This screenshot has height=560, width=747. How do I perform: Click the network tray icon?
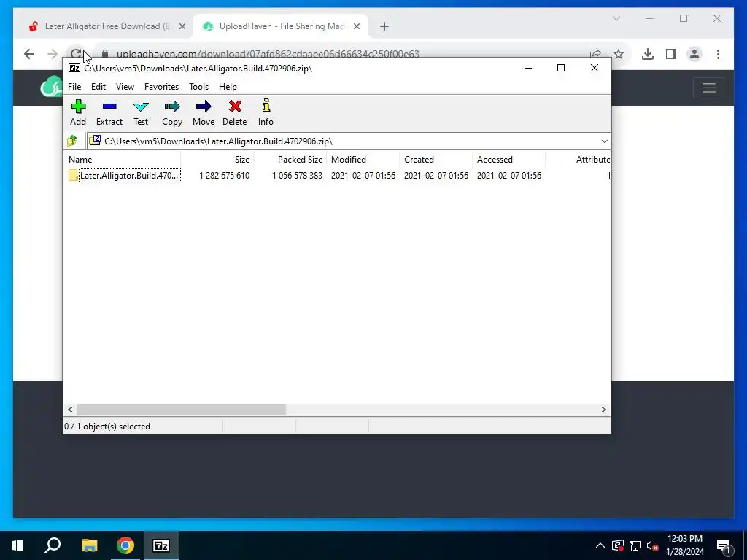[635, 545]
